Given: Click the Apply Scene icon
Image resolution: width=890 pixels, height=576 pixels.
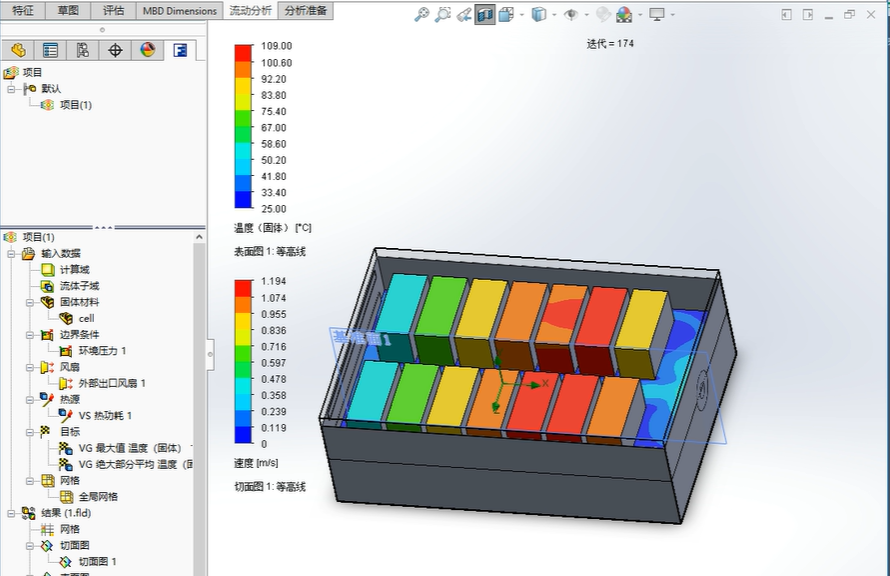Looking at the screenshot, I should click(624, 15).
